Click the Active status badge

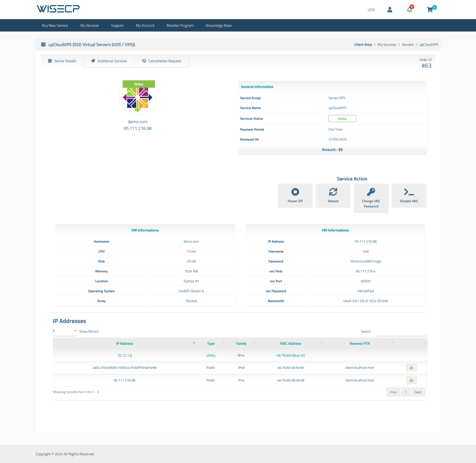tap(342, 119)
